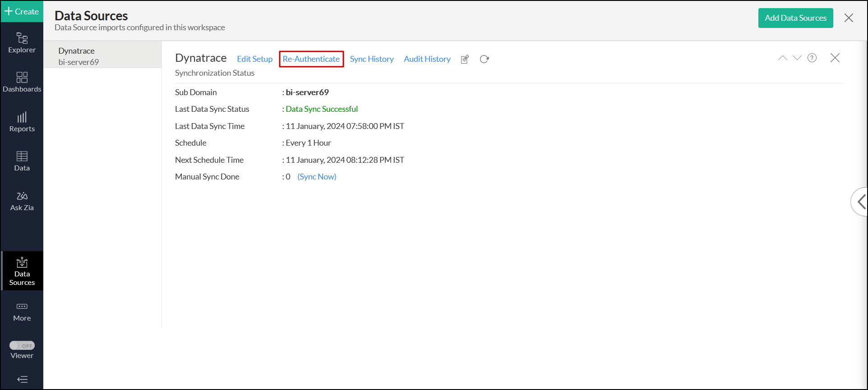
Task: Click the Sync Now link
Action: click(317, 177)
